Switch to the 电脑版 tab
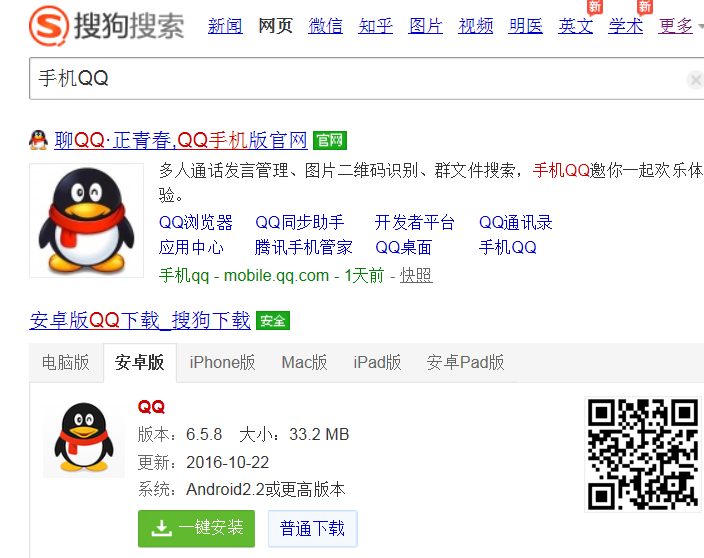Image resolution: width=704 pixels, height=558 pixels. pos(66,362)
